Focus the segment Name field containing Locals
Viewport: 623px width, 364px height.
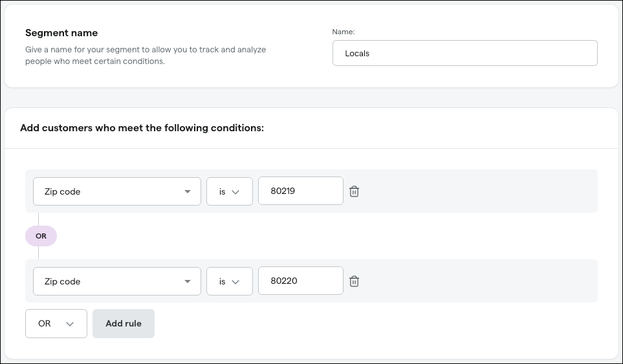click(x=465, y=53)
